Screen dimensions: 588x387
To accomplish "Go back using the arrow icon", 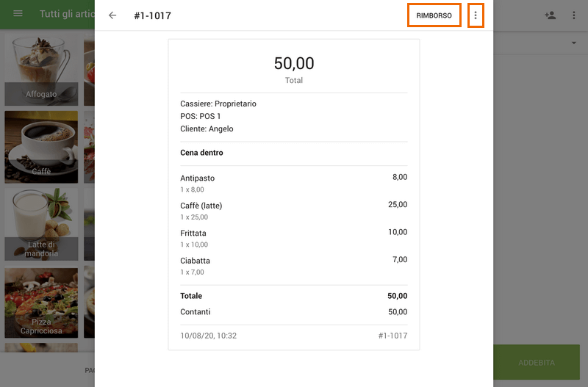I will pos(112,15).
